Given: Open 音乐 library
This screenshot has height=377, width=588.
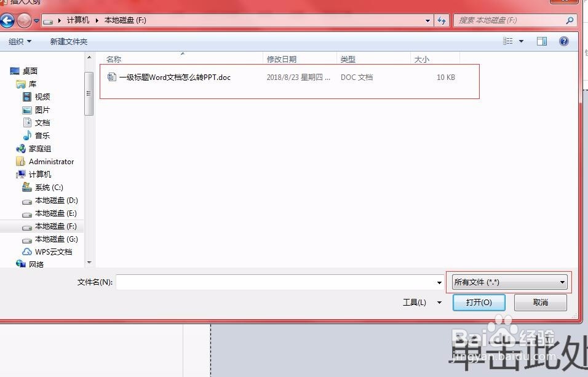Looking at the screenshot, I should click(42, 135).
